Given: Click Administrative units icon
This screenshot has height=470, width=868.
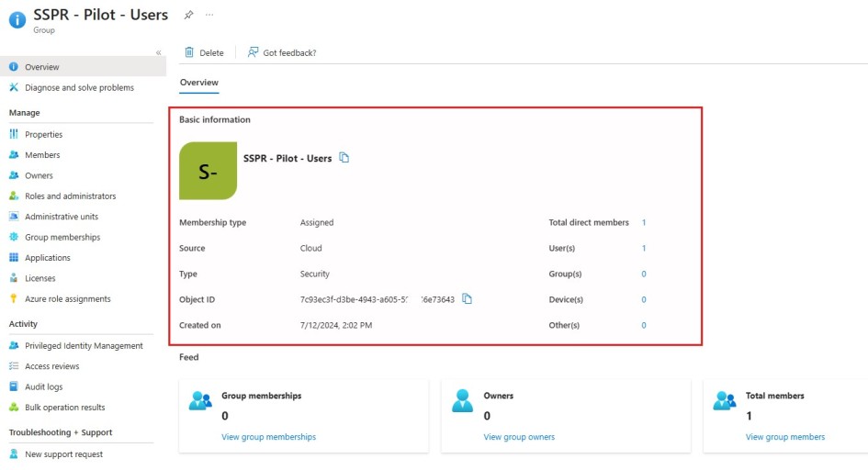Looking at the screenshot, I should [13, 217].
